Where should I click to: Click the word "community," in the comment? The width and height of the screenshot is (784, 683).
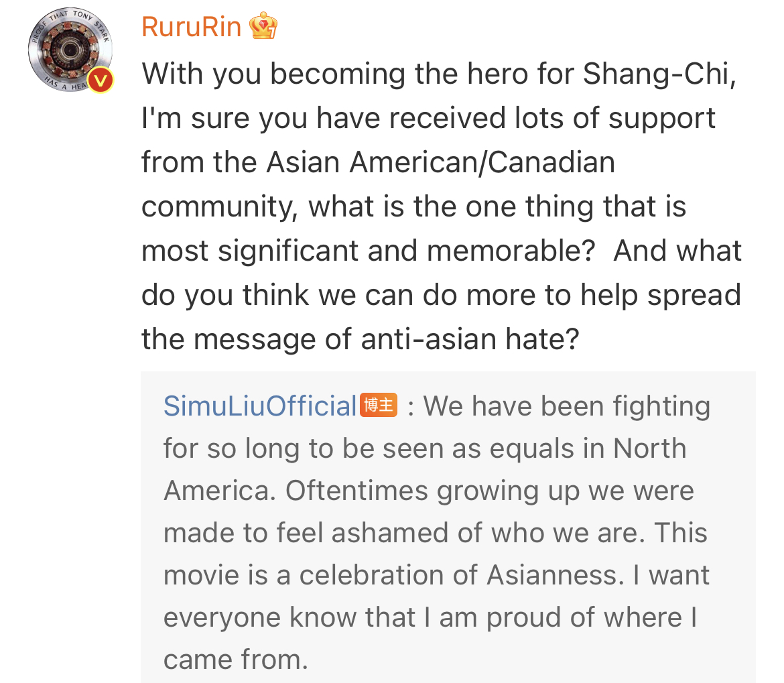tap(219, 206)
